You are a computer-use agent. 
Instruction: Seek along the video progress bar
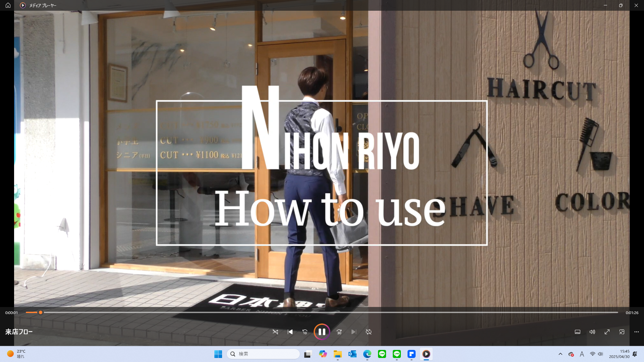[x=322, y=312]
